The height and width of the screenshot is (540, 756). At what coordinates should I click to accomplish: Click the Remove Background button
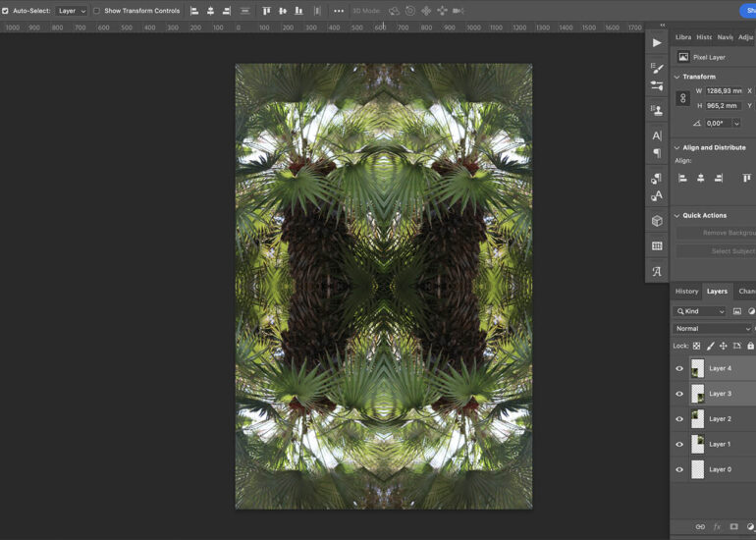pyautogui.click(x=716, y=233)
